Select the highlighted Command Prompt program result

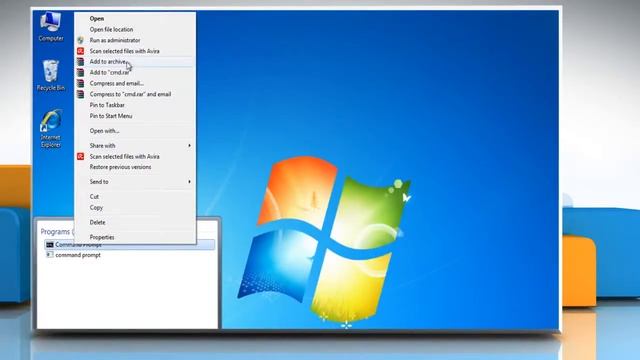[x=129, y=244]
